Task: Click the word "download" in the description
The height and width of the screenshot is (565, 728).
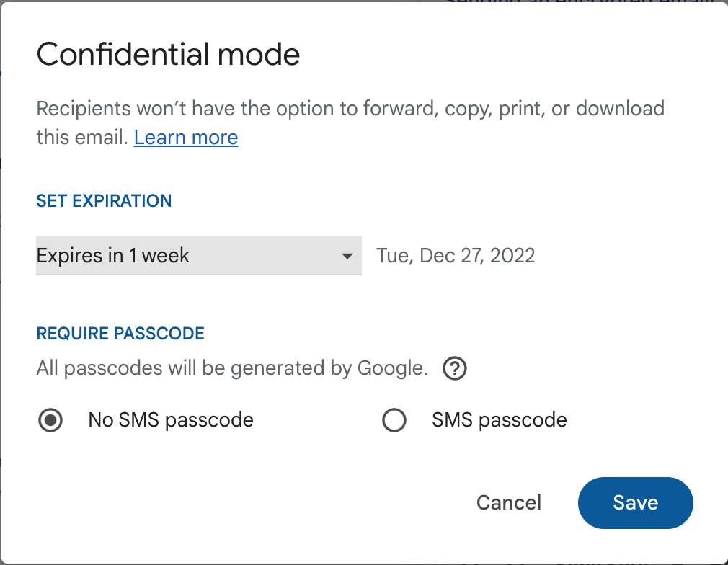Action: [620, 110]
